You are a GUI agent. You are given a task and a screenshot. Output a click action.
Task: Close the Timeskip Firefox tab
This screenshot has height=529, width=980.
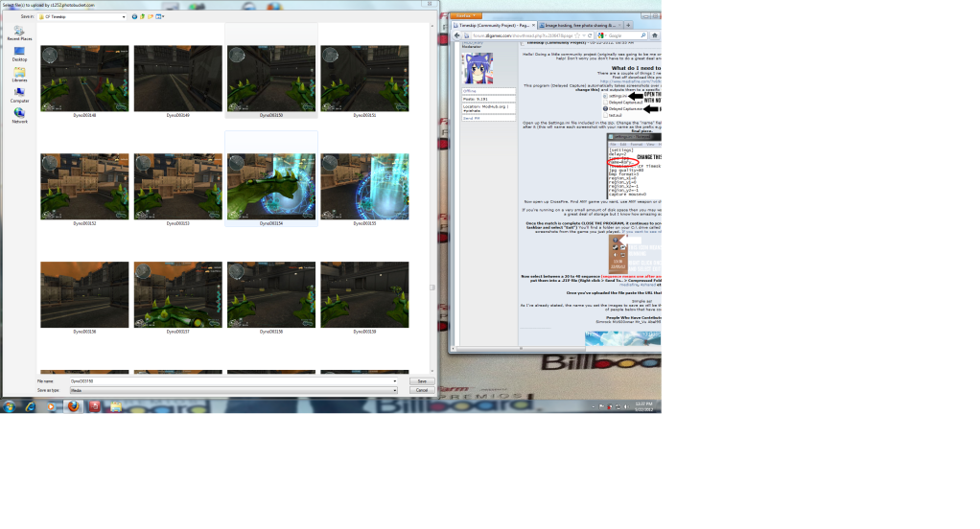533,26
